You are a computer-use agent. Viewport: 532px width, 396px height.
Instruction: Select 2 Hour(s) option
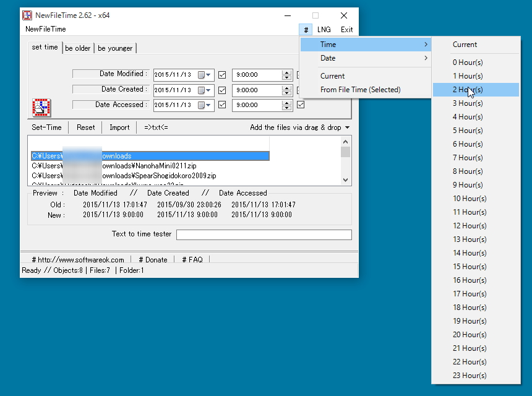[x=476, y=90]
